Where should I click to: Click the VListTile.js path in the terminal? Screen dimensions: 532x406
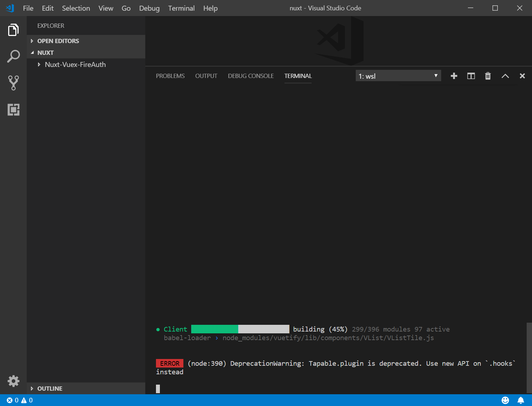pos(328,338)
